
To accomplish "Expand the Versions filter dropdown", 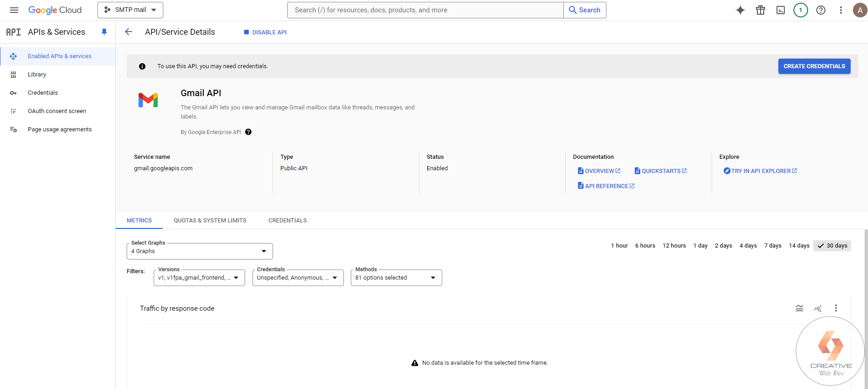I will point(199,278).
